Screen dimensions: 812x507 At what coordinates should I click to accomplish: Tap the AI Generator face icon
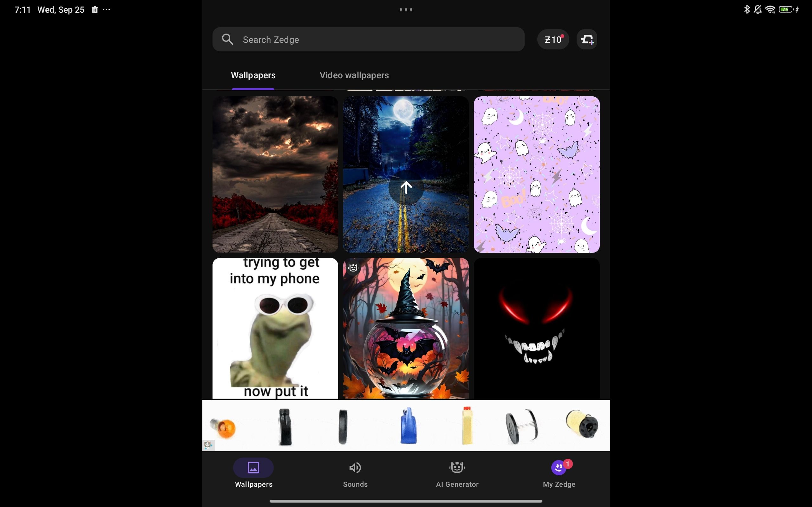click(x=456, y=467)
